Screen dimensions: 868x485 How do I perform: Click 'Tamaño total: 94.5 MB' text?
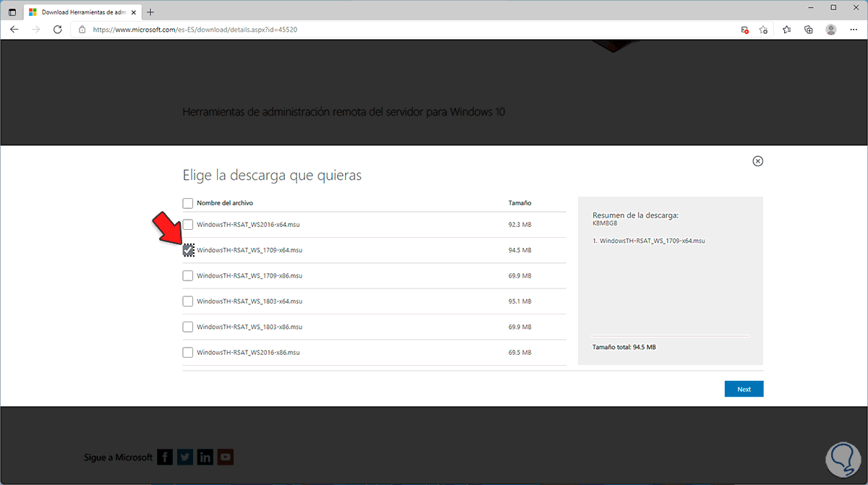624,348
